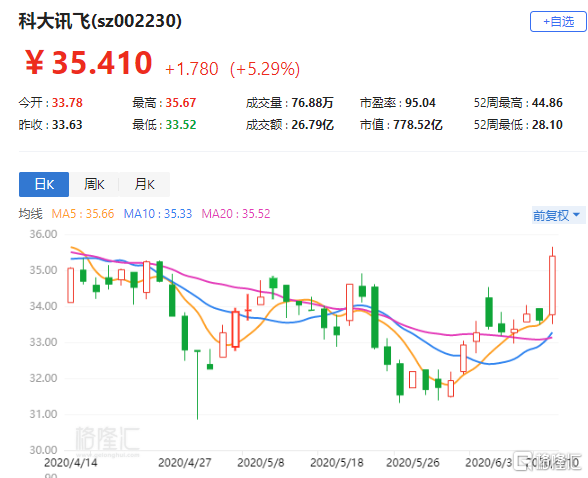Click 市盈率 value 95.04
588x478 pixels.
(x=420, y=103)
